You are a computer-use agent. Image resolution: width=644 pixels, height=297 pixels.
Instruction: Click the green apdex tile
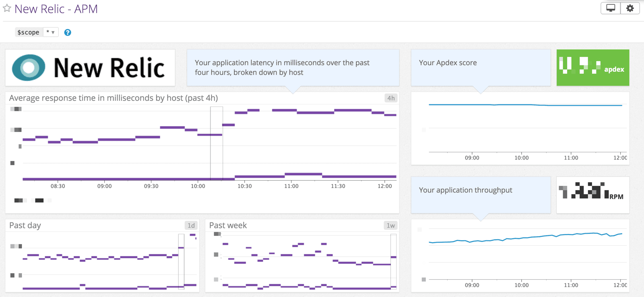(x=592, y=68)
